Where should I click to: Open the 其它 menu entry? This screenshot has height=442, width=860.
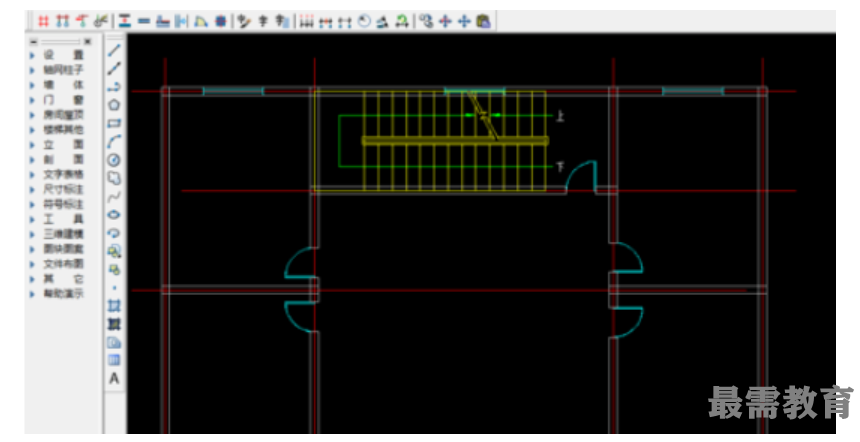64,279
